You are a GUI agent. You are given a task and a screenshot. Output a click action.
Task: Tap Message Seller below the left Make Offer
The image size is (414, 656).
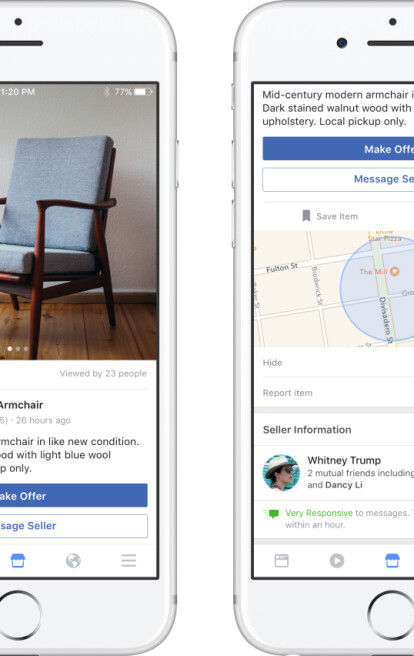[74, 526]
